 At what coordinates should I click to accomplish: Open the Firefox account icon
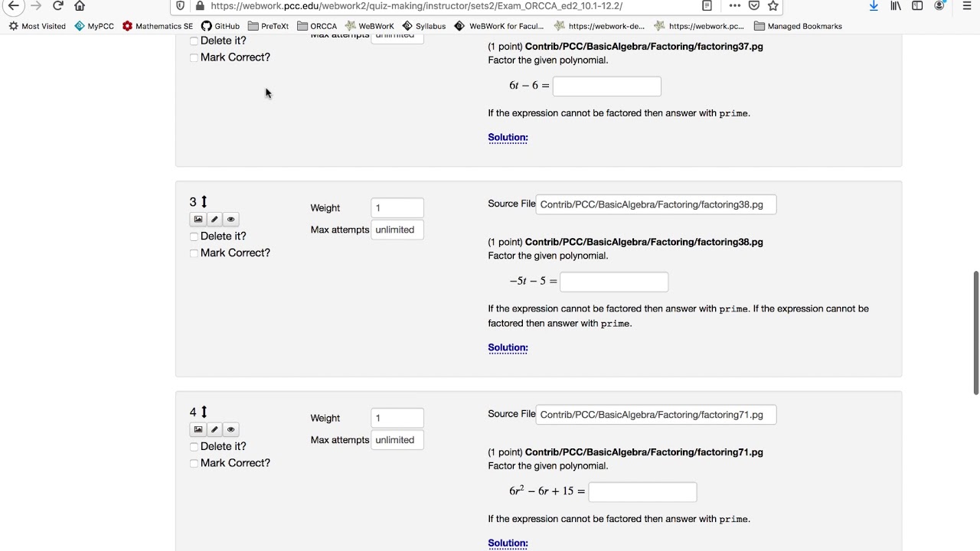[x=939, y=6]
